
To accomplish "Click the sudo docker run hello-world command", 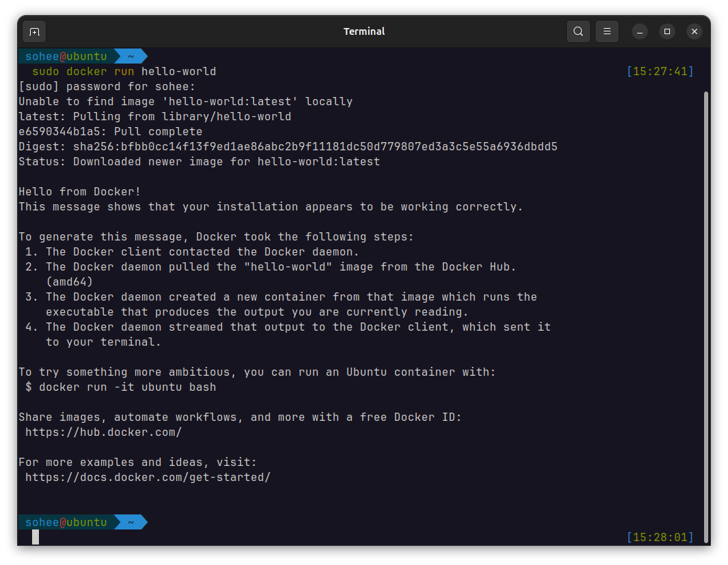I will click(124, 72).
